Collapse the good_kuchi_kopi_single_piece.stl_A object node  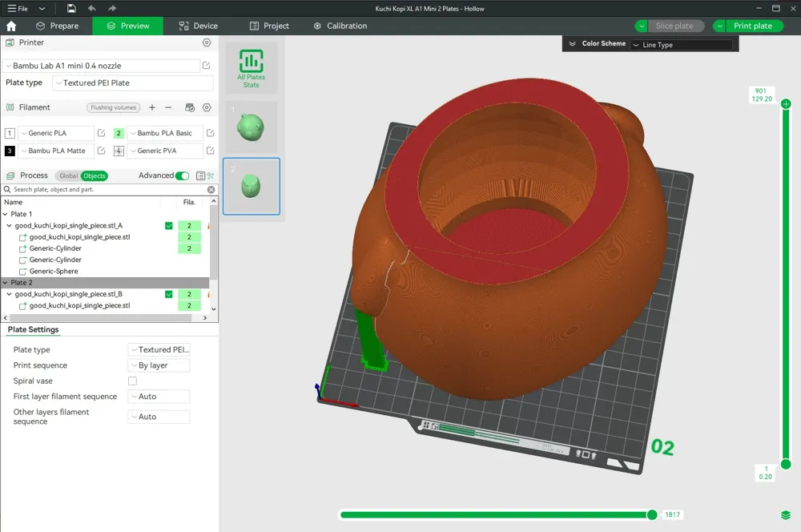(9, 225)
